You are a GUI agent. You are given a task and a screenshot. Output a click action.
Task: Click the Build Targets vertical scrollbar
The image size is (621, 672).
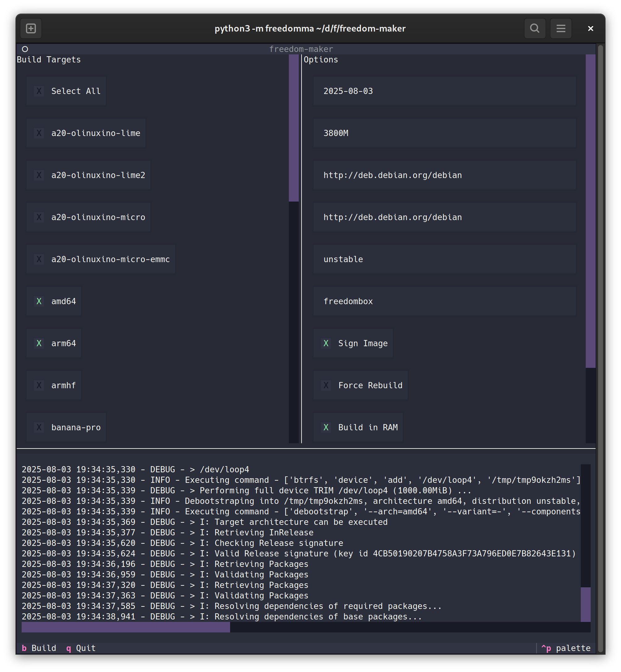pos(294,249)
